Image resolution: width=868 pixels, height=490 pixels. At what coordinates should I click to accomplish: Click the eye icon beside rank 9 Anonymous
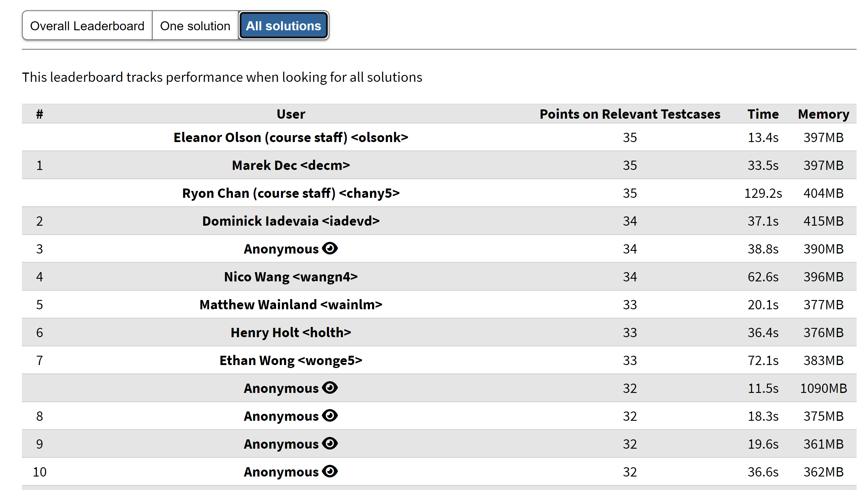click(330, 444)
